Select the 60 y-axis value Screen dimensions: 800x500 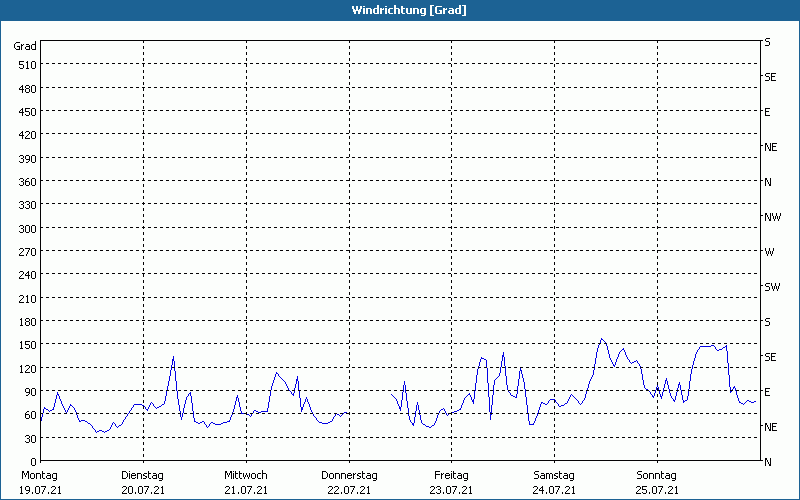pyautogui.click(x=31, y=416)
